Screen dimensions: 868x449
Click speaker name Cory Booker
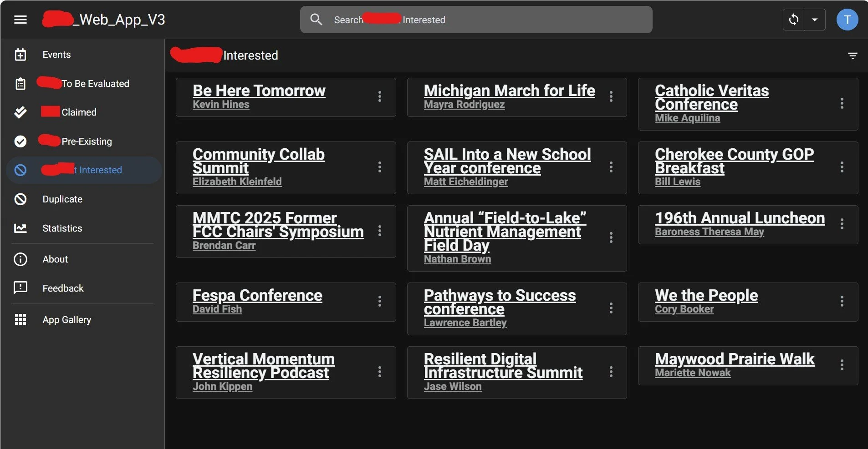(x=684, y=309)
